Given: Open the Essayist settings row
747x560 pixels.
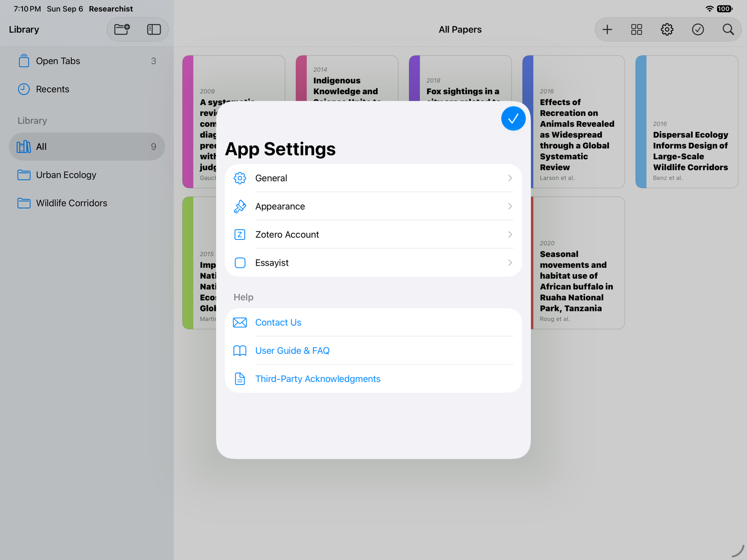Looking at the screenshot, I should (373, 263).
